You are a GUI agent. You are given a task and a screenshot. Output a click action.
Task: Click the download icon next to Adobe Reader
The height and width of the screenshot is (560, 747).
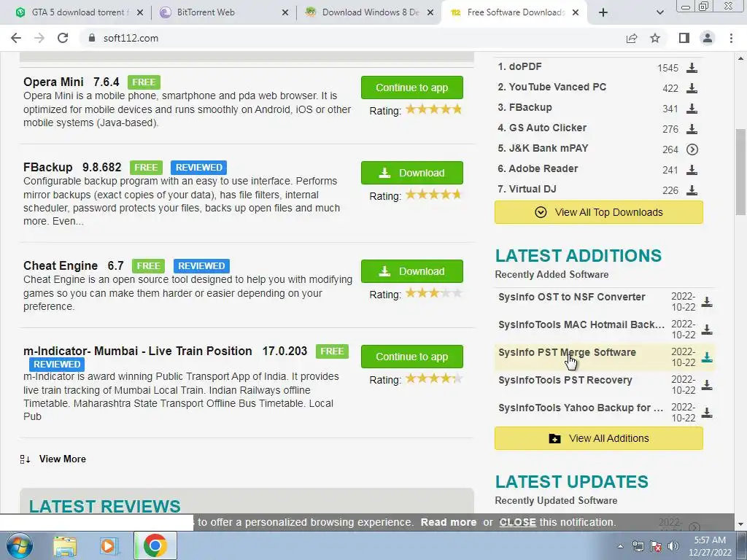point(692,170)
